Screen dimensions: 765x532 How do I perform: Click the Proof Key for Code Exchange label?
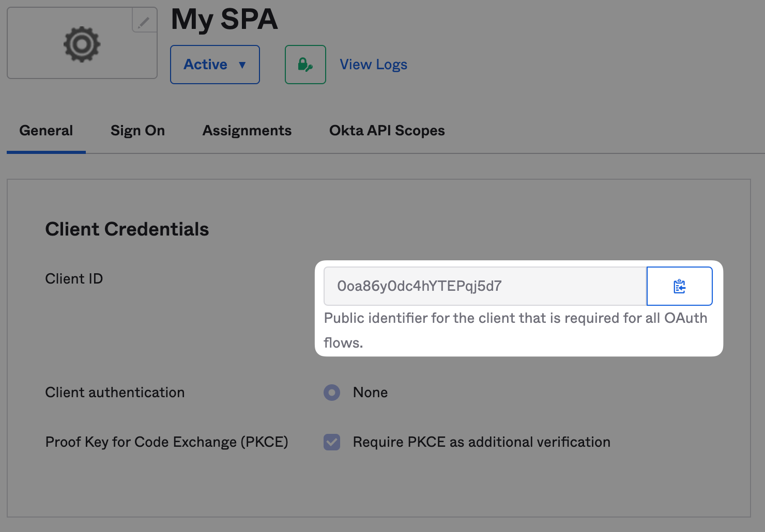click(166, 442)
